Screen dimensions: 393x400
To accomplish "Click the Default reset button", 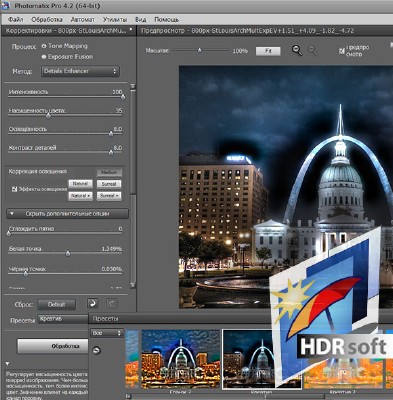I will (56, 304).
